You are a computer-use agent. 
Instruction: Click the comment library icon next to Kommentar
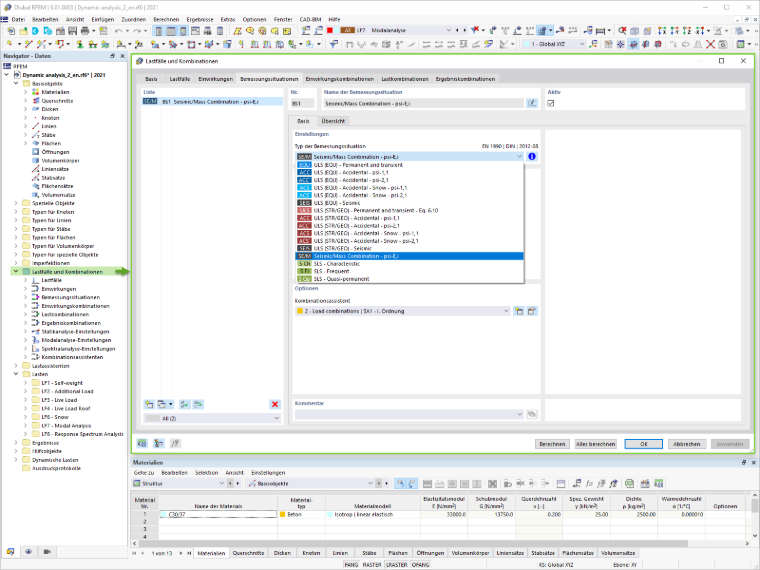(x=532, y=414)
